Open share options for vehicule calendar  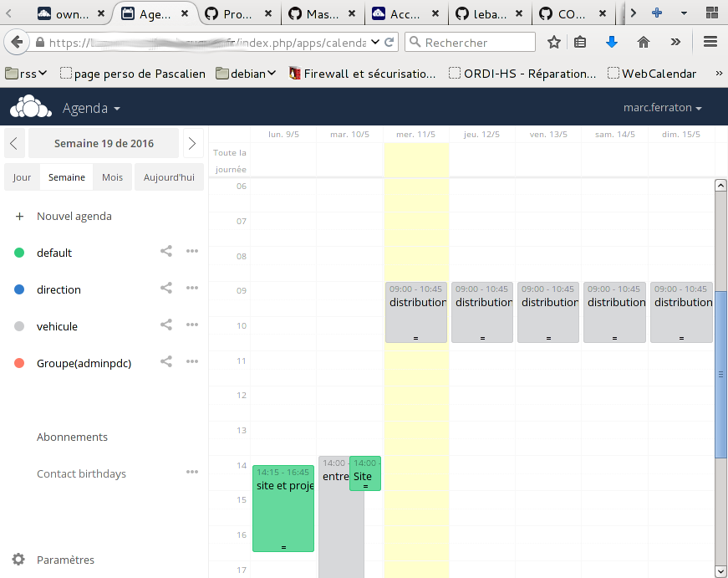point(165,325)
